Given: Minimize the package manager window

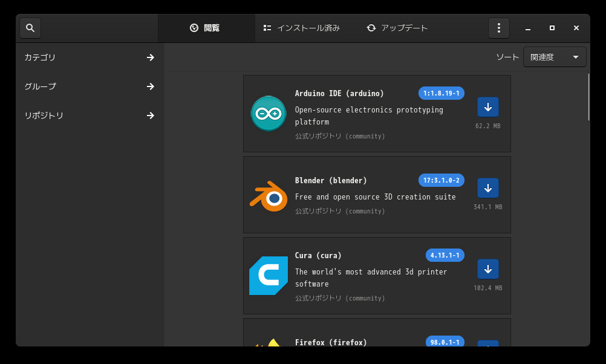Looking at the screenshot, I should tap(528, 28).
